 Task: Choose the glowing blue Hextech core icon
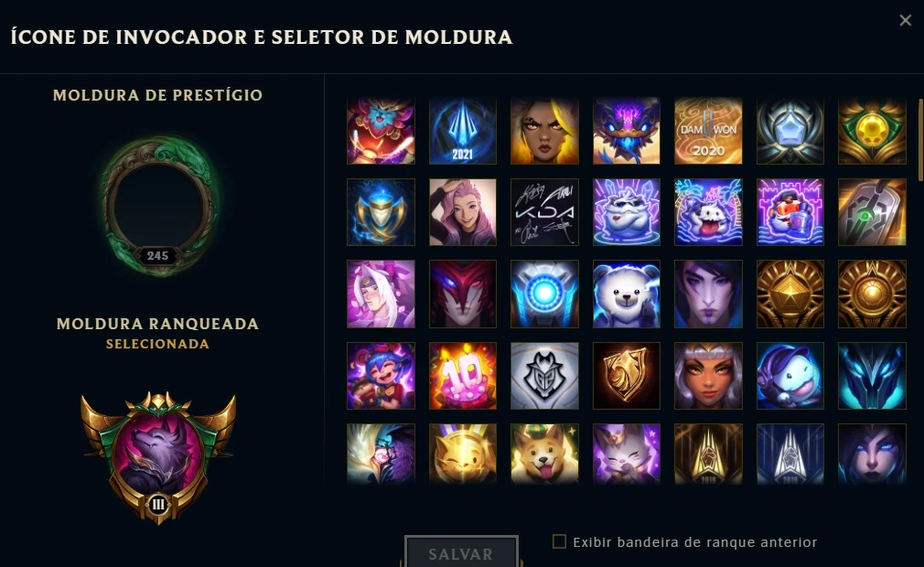(x=544, y=294)
